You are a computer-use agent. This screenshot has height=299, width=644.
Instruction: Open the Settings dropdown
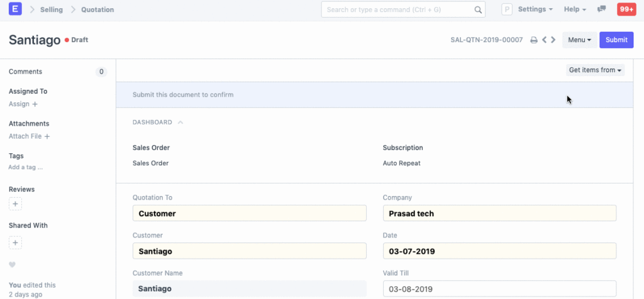coord(535,10)
